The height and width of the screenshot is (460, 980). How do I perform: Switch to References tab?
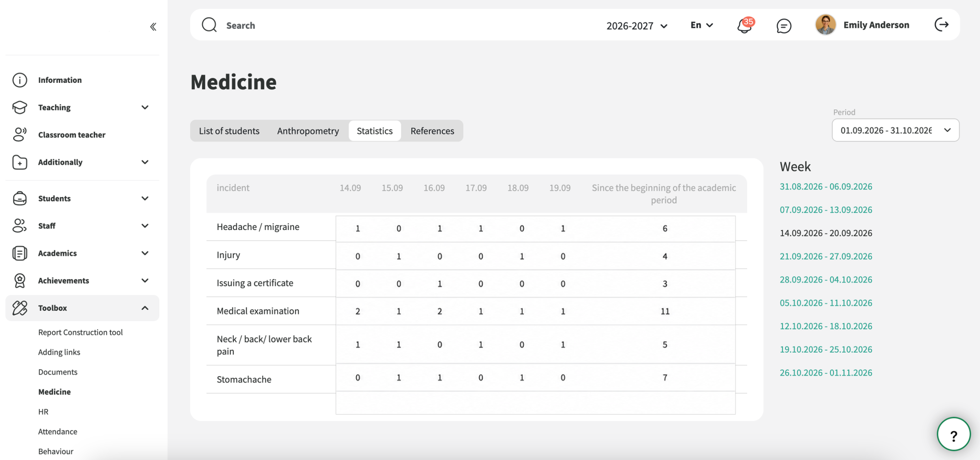(x=432, y=131)
